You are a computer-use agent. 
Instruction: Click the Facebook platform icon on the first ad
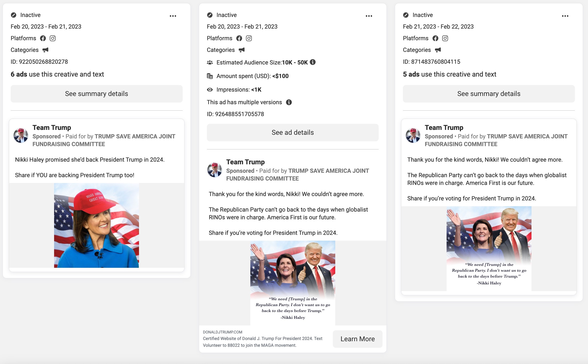43,38
